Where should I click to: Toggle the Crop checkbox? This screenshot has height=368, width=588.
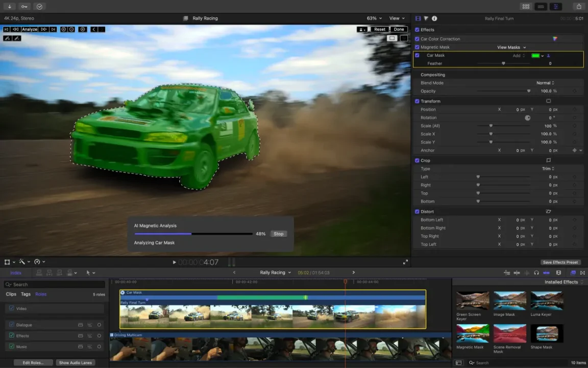tap(417, 160)
